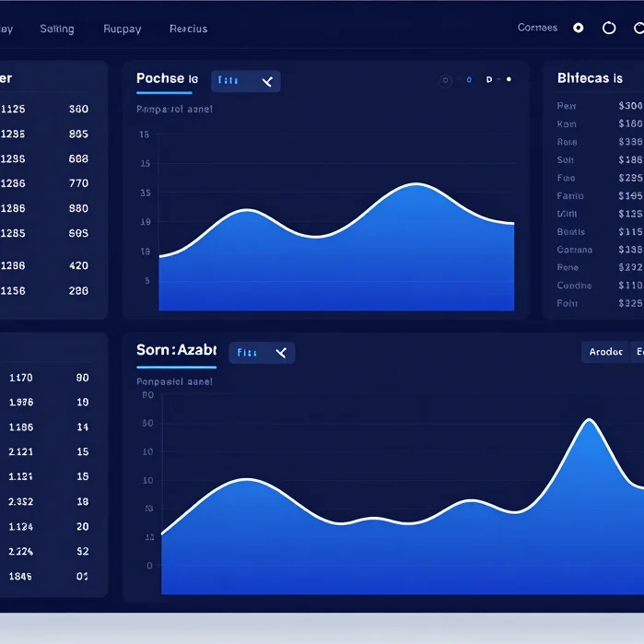Click the Fohr row in Bhfecas list
The height and width of the screenshot is (644, 644).
coord(600,303)
